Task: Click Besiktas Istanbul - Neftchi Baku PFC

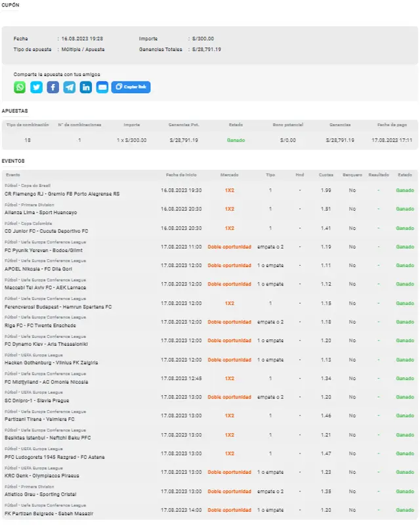Action: coord(47,438)
